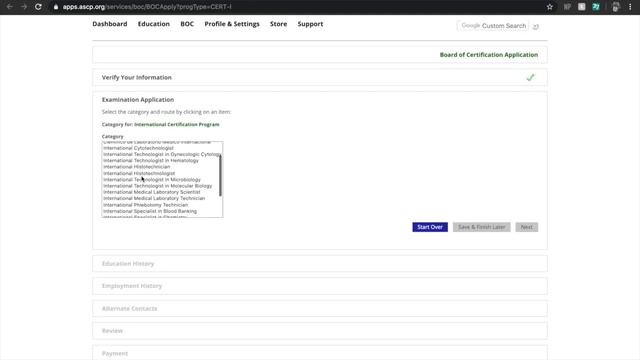Click the Save & Finish Later button

click(482, 227)
